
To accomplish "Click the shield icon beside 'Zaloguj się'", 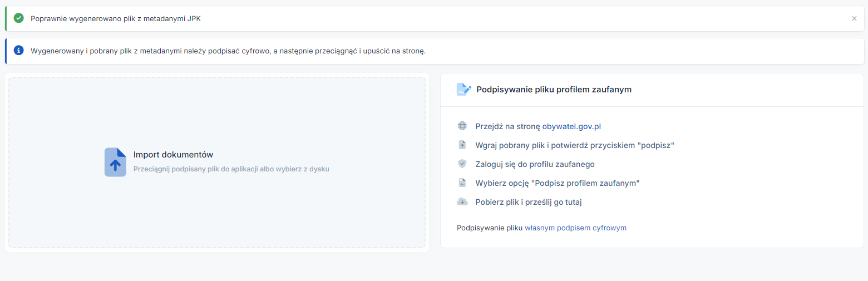I will coord(462,164).
